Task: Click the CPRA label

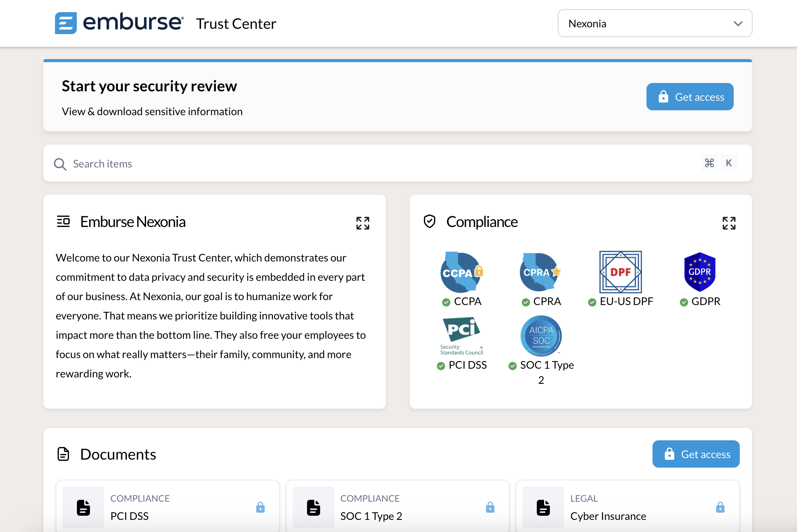Action: [x=547, y=302]
